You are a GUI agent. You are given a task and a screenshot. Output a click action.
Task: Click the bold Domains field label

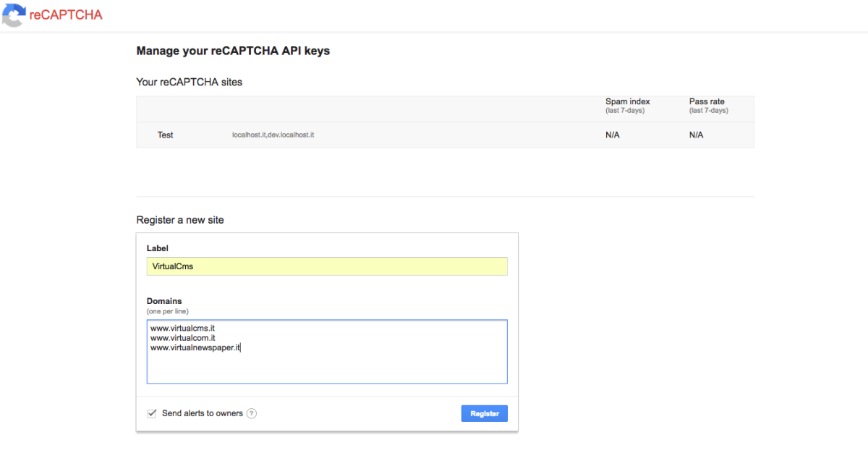pos(164,301)
